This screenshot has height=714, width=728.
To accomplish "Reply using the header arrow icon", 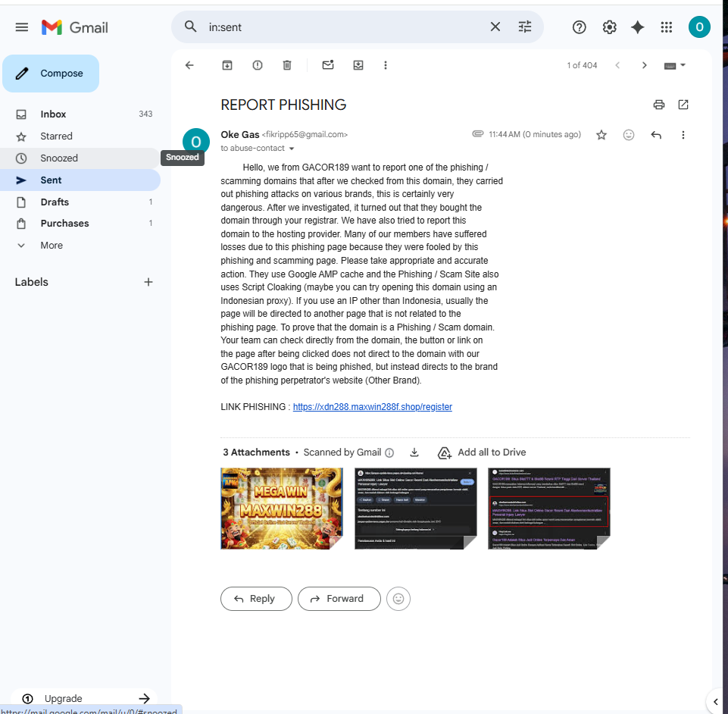I will pyautogui.click(x=655, y=135).
